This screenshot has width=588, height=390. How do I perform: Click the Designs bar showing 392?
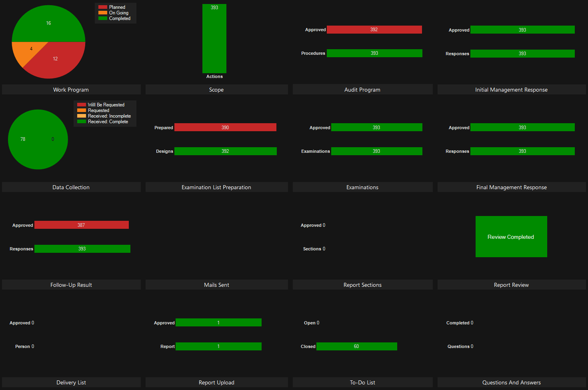(x=226, y=151)
